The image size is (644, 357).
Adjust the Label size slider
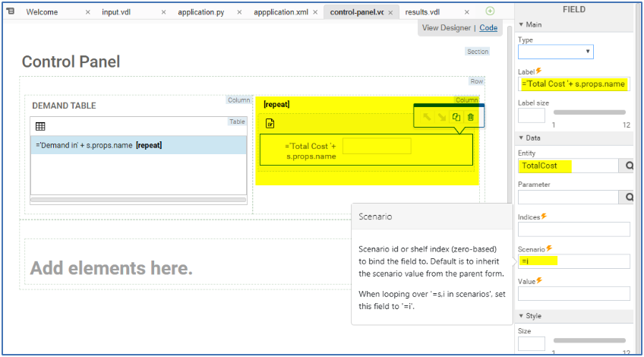point(589,112)
